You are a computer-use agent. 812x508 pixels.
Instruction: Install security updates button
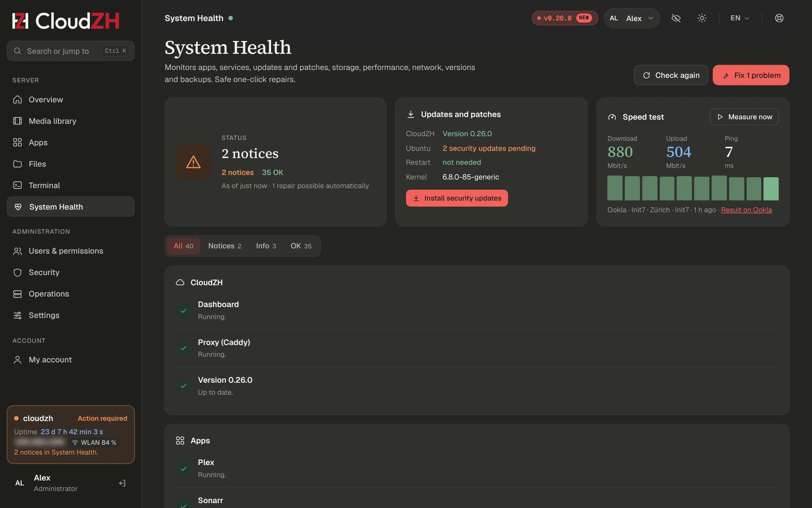pyautogui.click(x=457, y=198)
